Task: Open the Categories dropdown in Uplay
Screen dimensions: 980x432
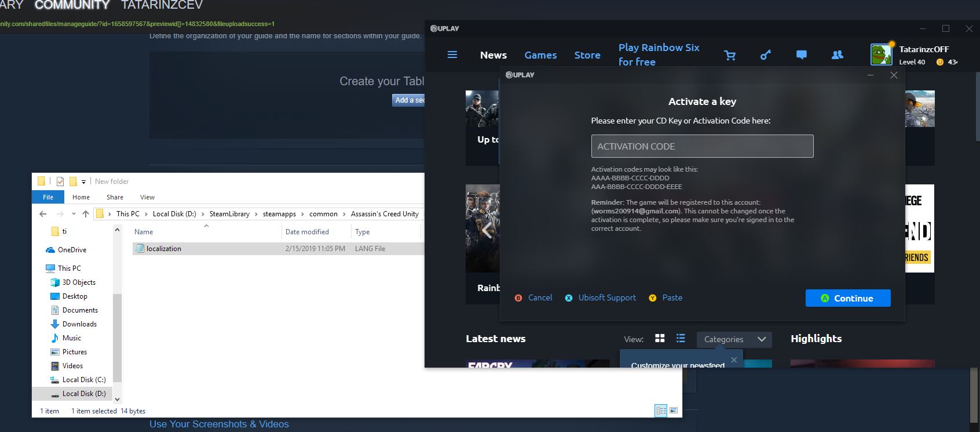Action: click(734, 339)
